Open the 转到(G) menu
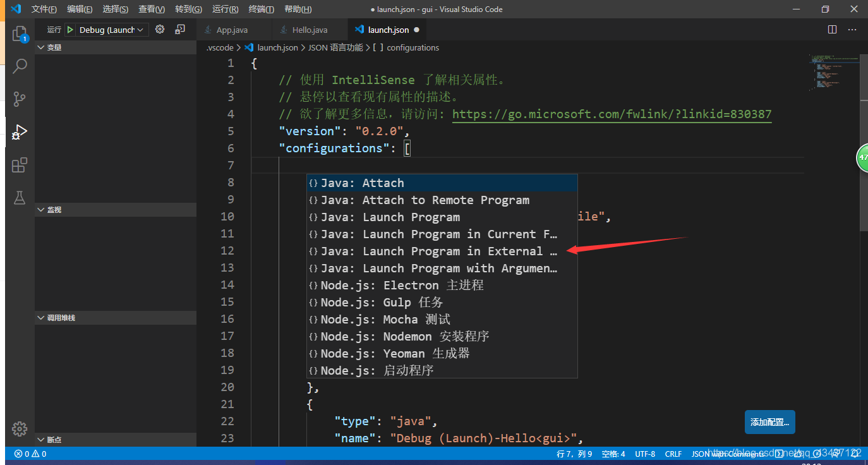The height and width of the screenshot is (465, 868). (188, 9)
